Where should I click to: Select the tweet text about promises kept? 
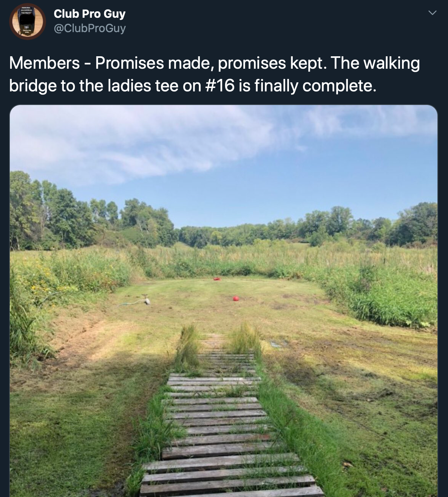point(214,74)
